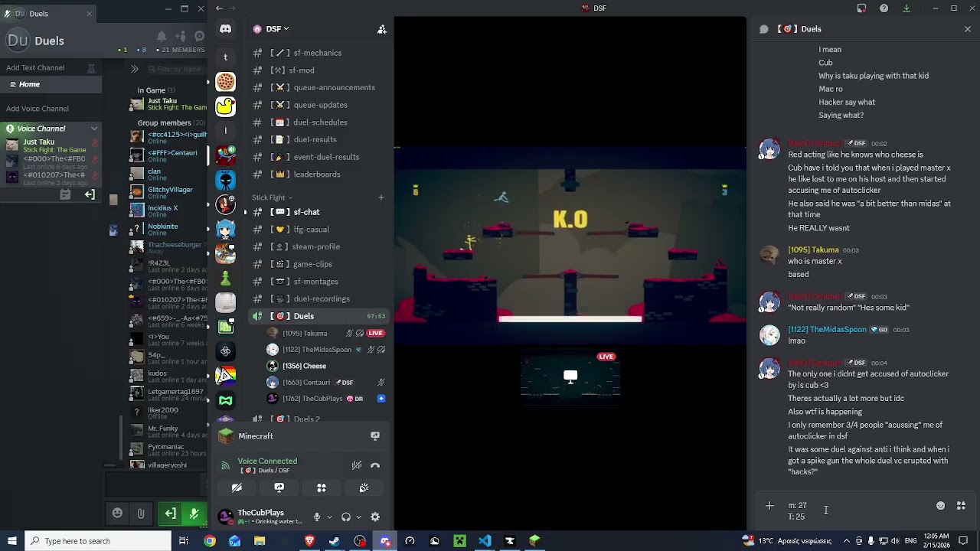Stream Minecraft using the screen icon
The width and height of the screenshot is (980, 551).
click(x=375, y=436)
